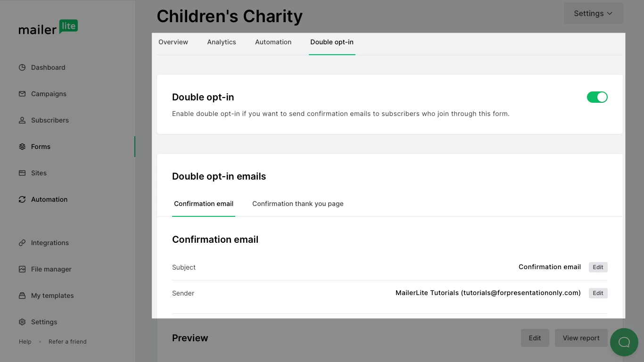Edit the Sender of confirmation email
Image resolution: width=644 pixels, height=362 pixels.
598,293
